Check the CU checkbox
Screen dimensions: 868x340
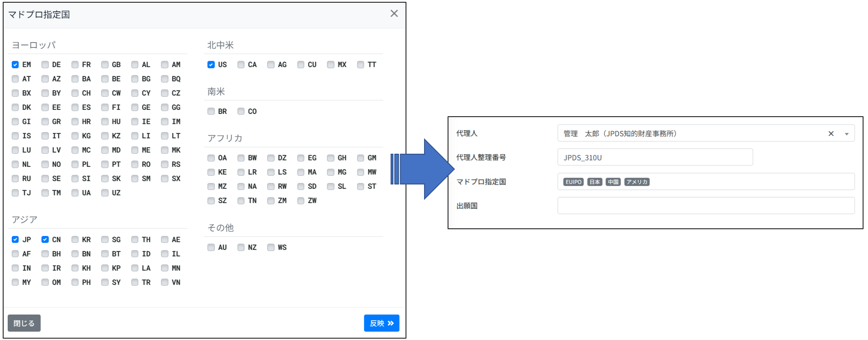point(301,65)
